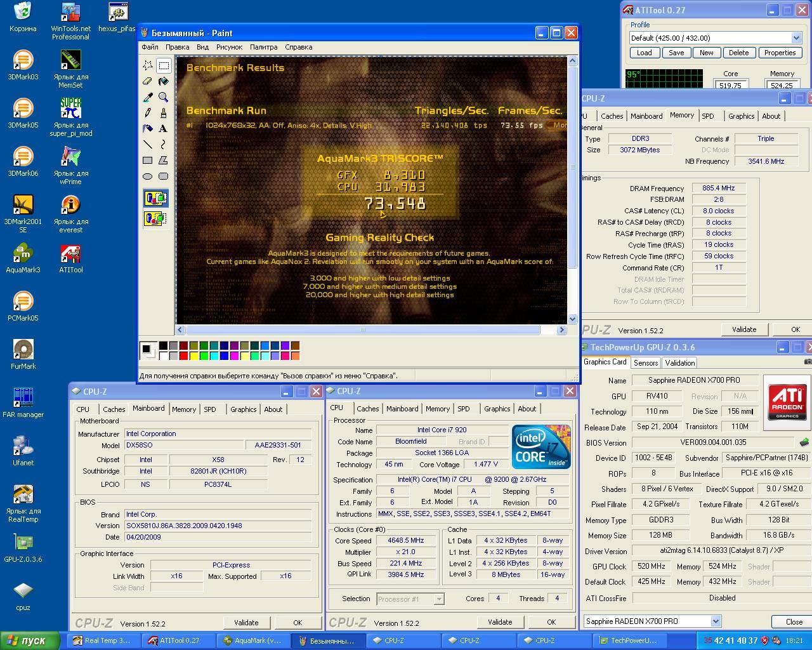Viewport: 812px width, 650px height.
Task: Pick the Eraser tool in Paint
Action: (148, 81)
